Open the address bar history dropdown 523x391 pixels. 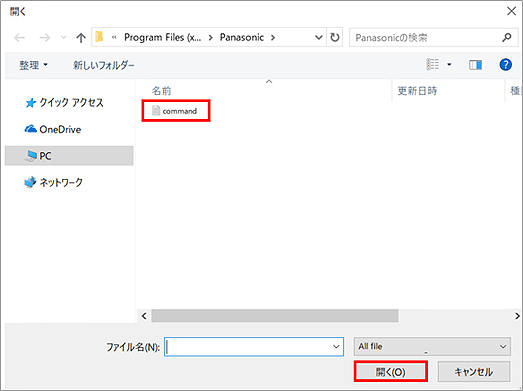[x=319, y=37]
